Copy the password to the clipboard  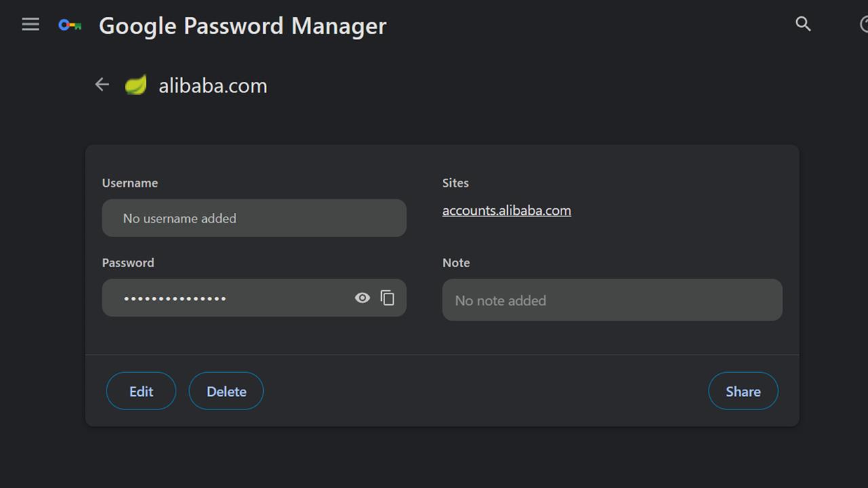tap(387, 298)
